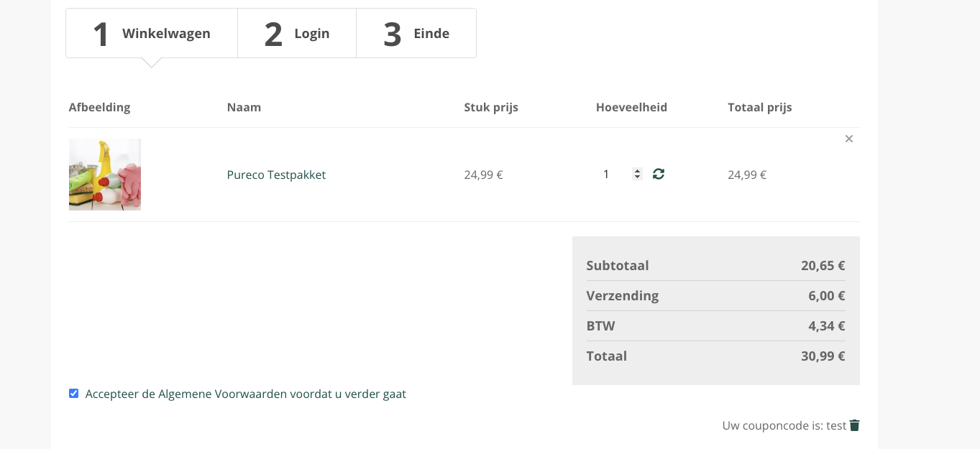
Task: Open the Winkelwagen step tab
Action: pyautogui.click(x=152, y=33)
